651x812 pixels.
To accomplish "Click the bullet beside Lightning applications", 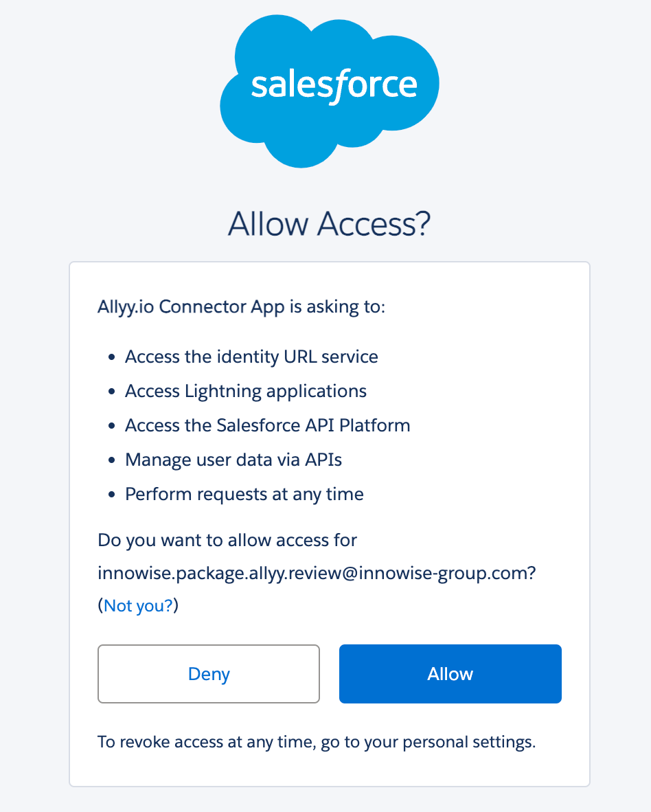I will 111,392.
